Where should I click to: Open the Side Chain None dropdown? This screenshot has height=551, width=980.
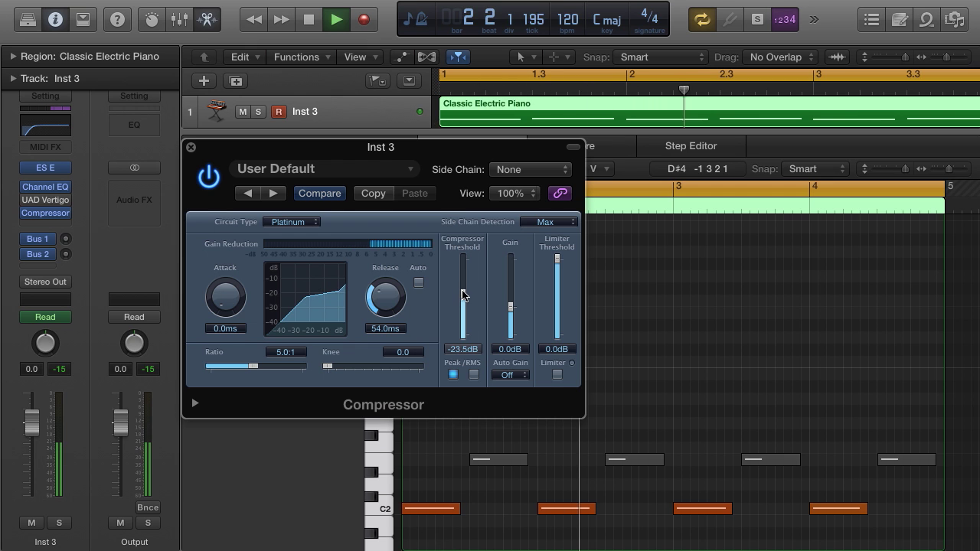pyautogui.click(x=531, y=169)
